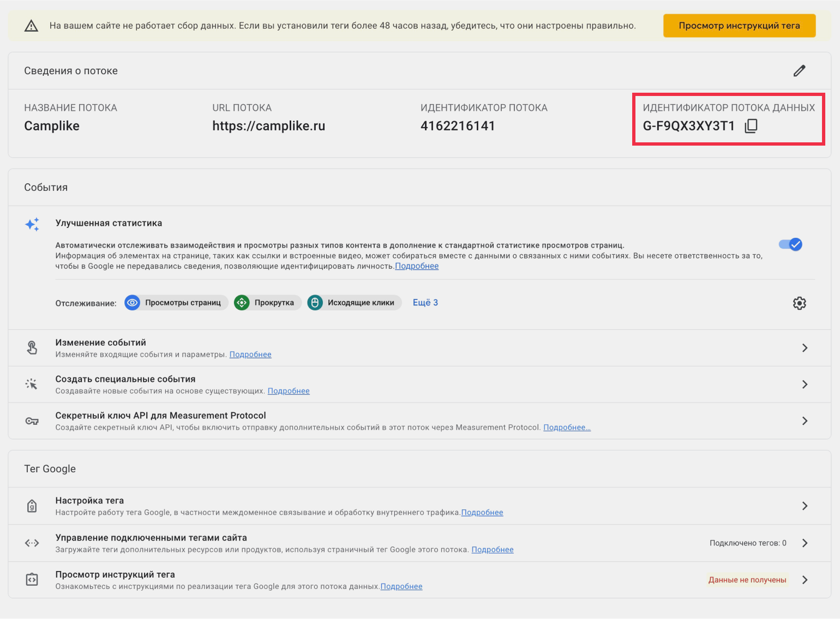
Task: Click the code-arrows icon of Управление подключенными тегами
Action: click(32, 543)
